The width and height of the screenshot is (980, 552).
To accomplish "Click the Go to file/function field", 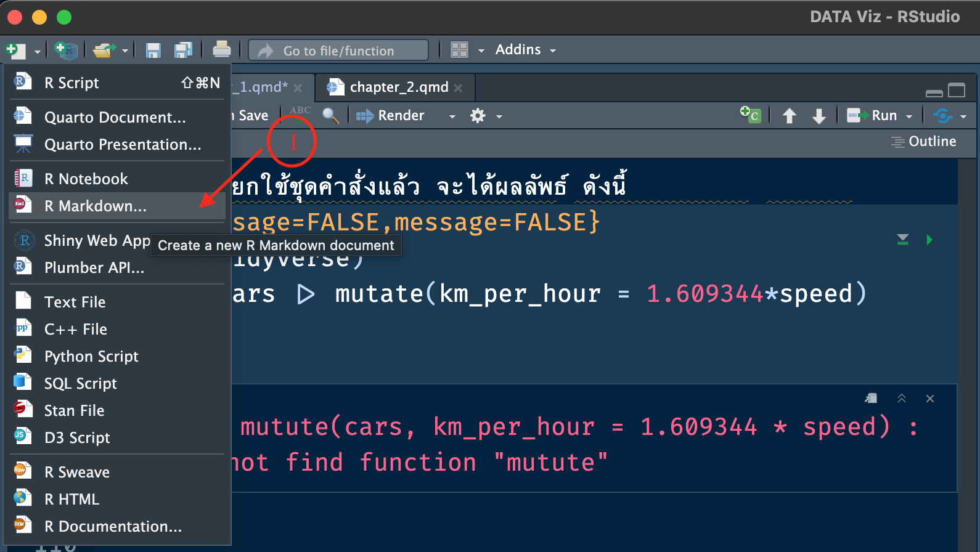I will 338,51.
